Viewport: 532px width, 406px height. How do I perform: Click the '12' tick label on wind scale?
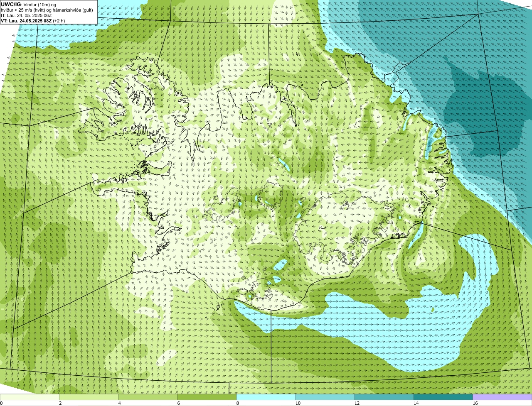pos(357,403)
